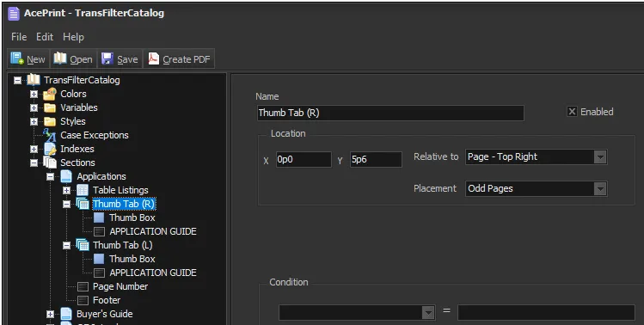Open the Relative to dropdown

coord(600,157)
